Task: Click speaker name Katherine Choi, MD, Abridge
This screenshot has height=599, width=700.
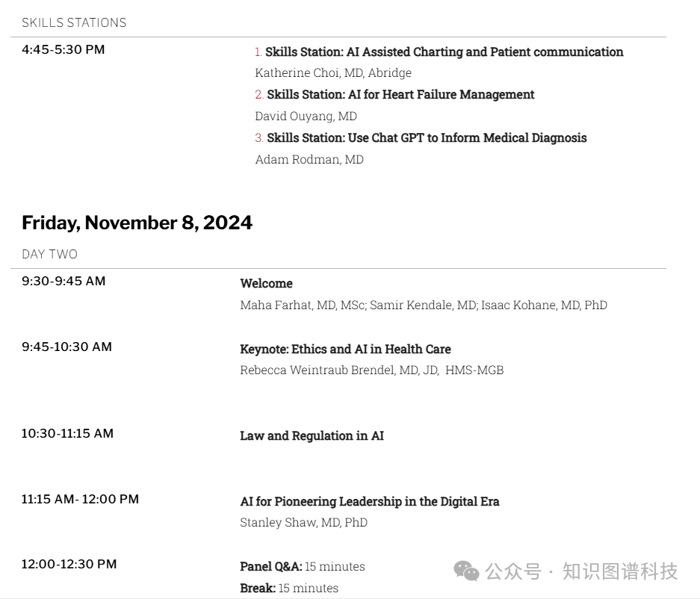Action: pos(333,72)
